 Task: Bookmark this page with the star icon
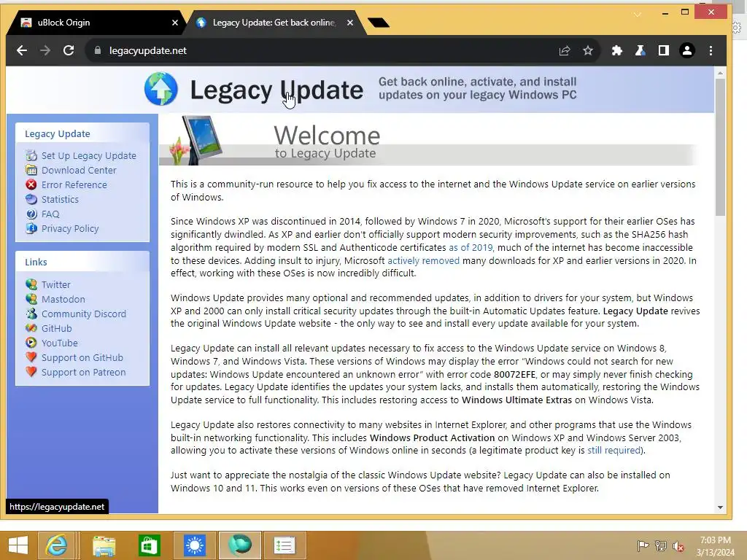point(588,50)
